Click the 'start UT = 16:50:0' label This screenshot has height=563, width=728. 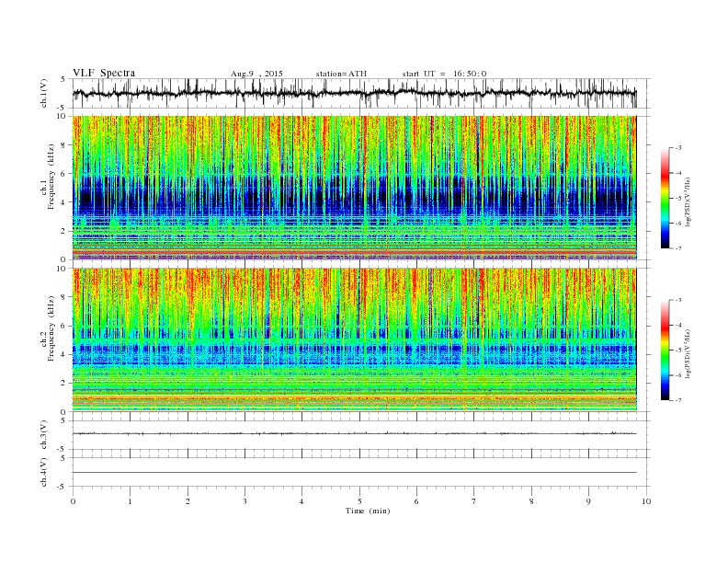(444, 74)
